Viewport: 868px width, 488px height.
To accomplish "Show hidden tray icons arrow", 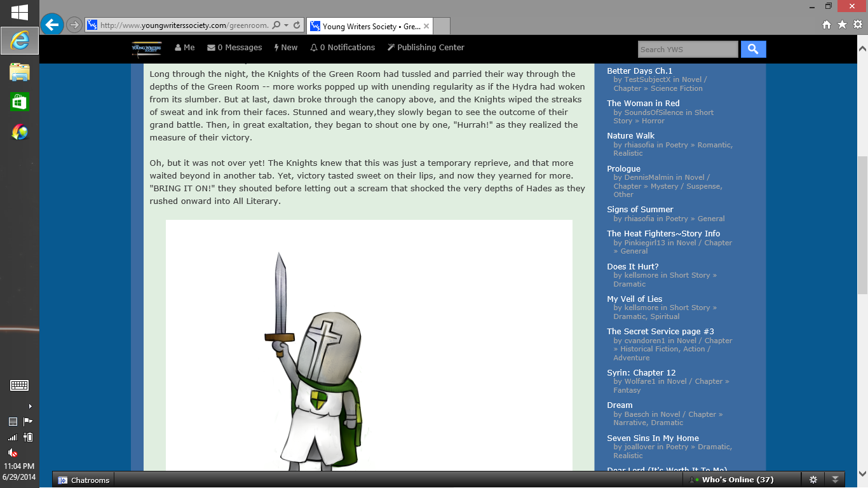I will [x=30, y=406].
